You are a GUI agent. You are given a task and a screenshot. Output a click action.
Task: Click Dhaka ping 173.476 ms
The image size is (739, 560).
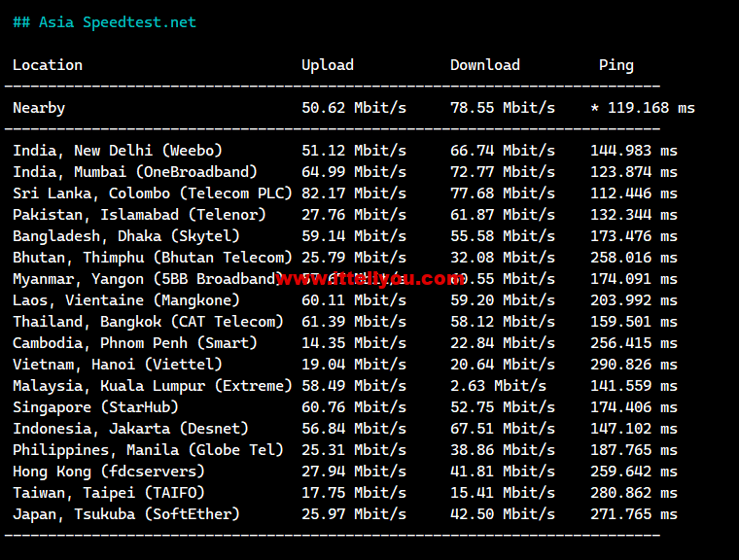coord(634,236)
